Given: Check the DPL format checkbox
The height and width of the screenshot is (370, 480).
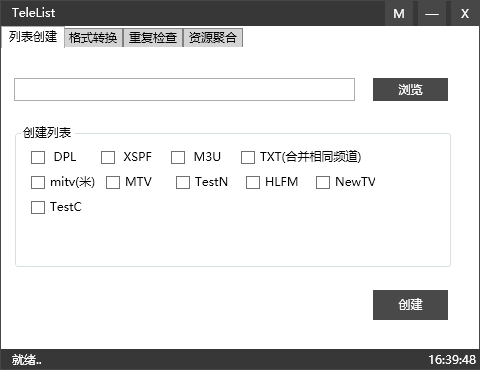Looking at the screenshot, I should tap(38, 157).
